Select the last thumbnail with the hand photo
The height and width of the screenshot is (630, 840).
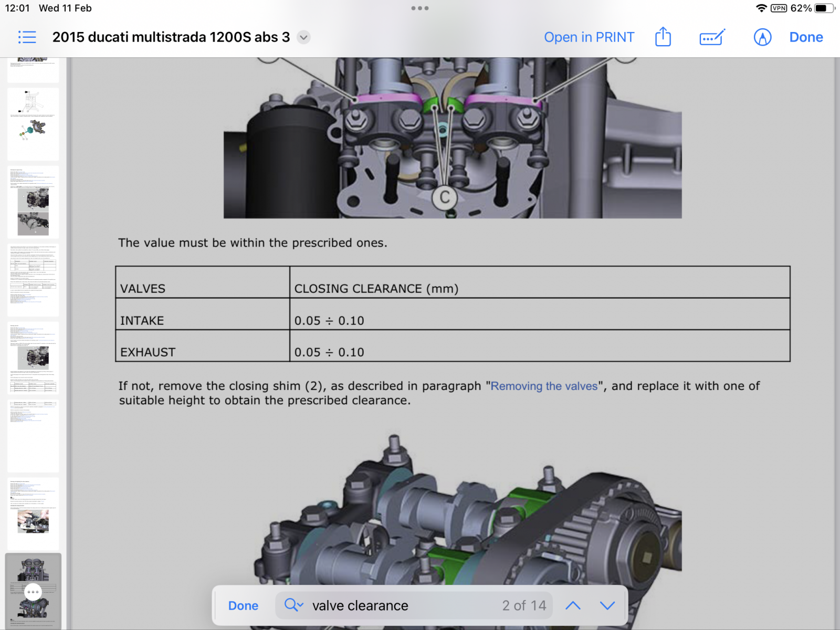tap(33, 513)
